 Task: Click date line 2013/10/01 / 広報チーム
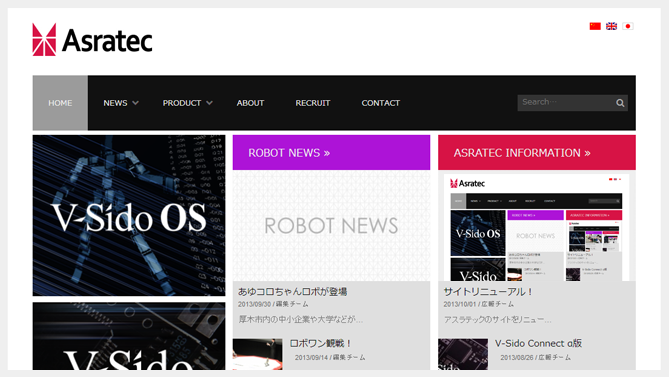(x=479, y=304)
